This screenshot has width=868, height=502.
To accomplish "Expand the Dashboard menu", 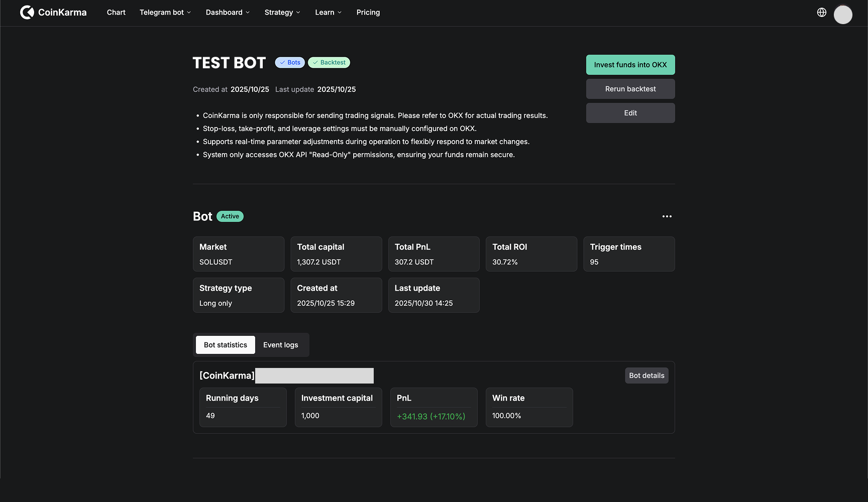I will 227,13.
